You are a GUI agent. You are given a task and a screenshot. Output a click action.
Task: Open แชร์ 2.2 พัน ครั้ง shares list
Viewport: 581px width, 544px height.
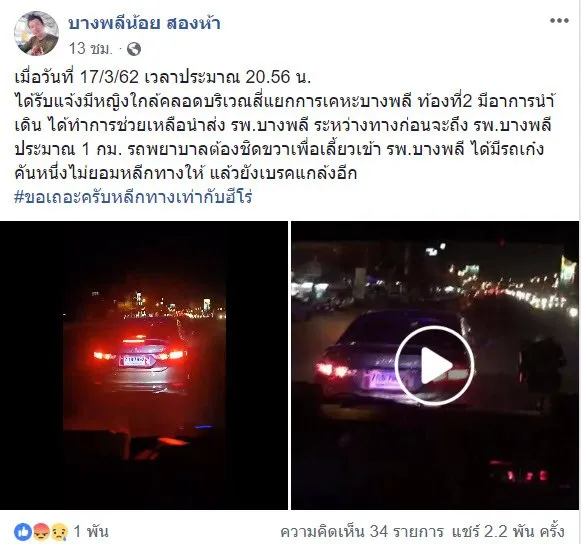point(508,532)
